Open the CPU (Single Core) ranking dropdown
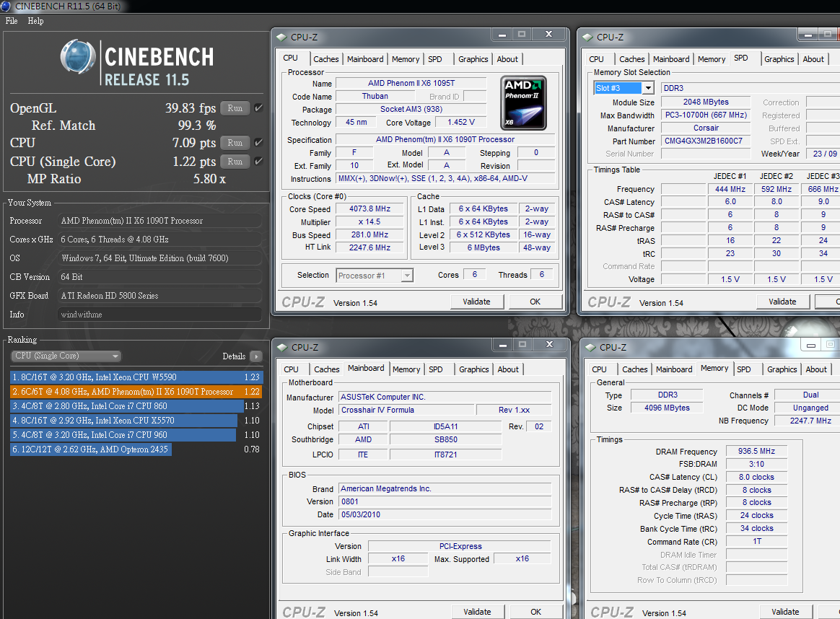 [x=66, y=356]
